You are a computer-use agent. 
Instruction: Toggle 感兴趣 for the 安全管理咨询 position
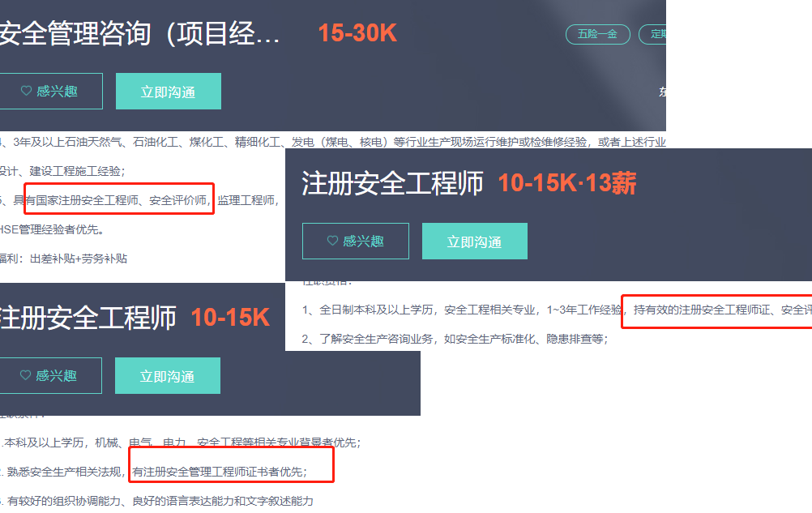click(x=52, y=91)
